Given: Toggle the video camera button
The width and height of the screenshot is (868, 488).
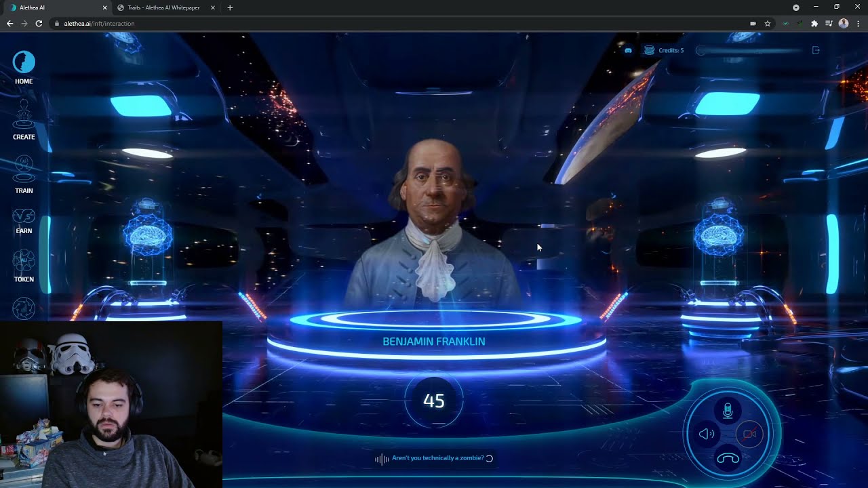Looking at the screenshot, I should pos(749,434).
